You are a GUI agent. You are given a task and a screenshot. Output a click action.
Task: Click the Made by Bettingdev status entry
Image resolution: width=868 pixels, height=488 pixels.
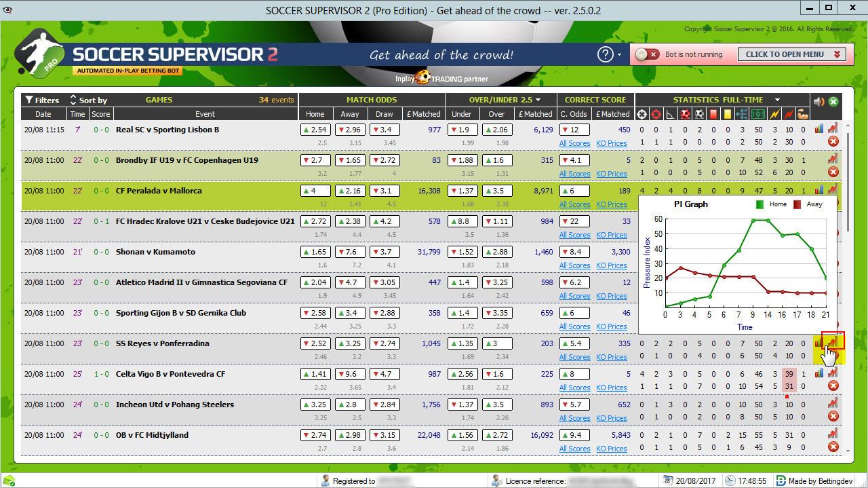[814, 481]
